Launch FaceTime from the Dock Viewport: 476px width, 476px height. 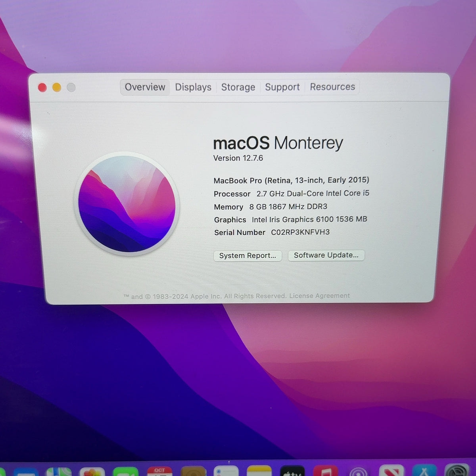(x=126, y=471)
